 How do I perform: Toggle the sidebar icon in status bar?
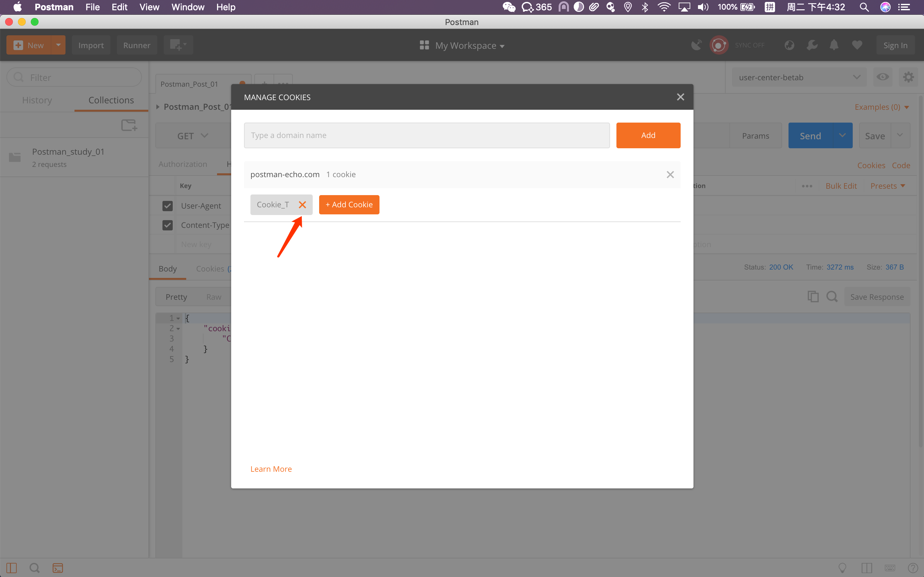12,568
